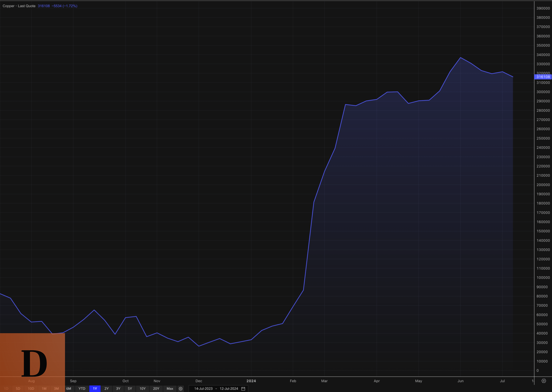This screenshot has width=552, height=392.
Task: Select the Max time range
Action: pyautogui.click(x=170, y=389)
